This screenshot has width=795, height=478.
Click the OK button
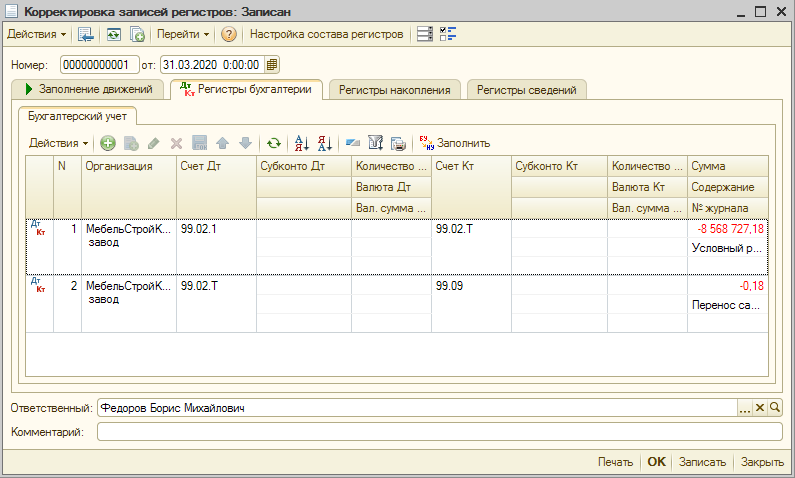(x=657, y=462)
